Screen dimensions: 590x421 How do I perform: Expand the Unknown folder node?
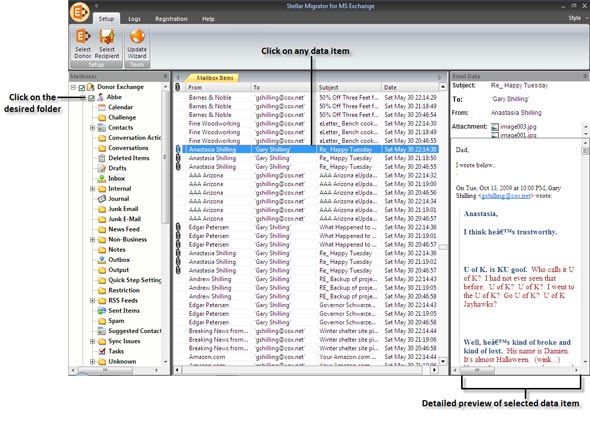93,362
